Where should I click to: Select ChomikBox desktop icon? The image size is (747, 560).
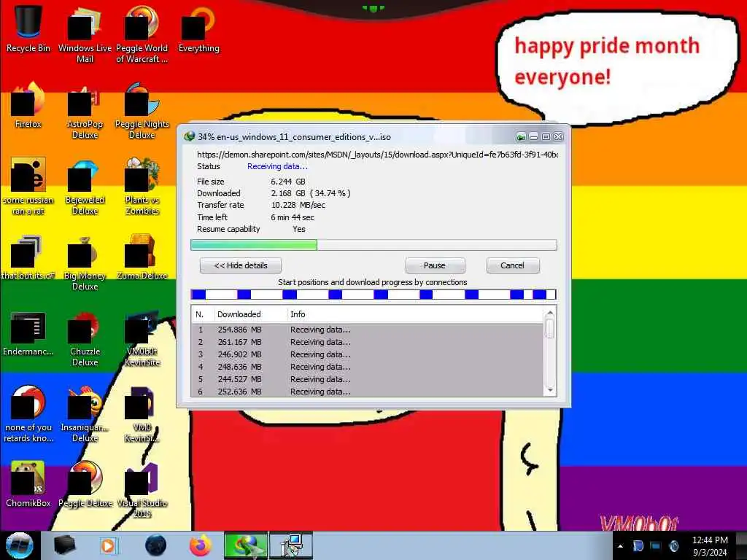click(28, 484)
